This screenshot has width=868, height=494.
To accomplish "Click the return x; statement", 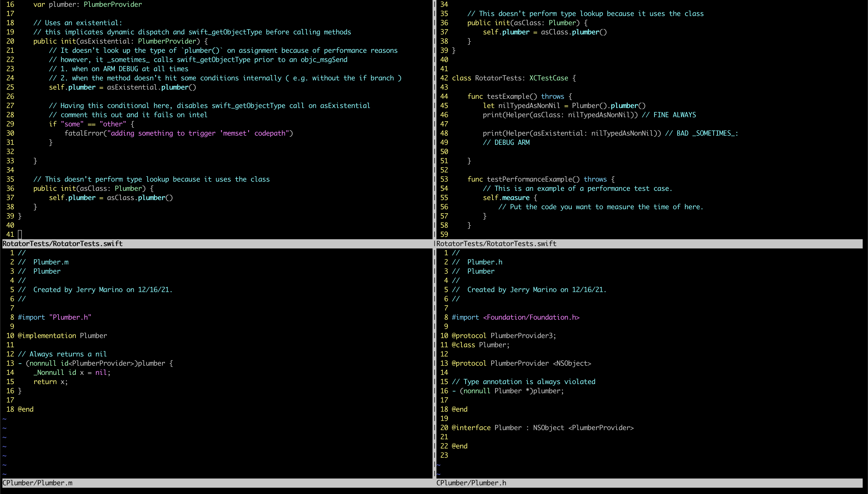I will 50,382.
